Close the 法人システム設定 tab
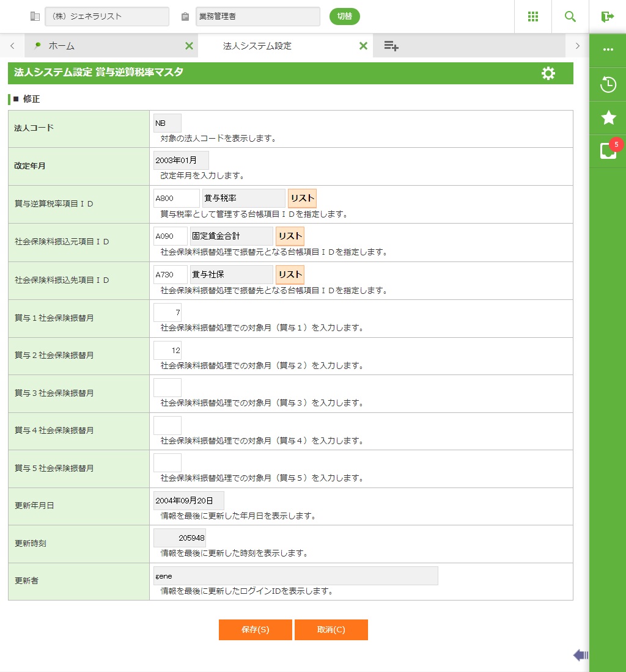The width and height of the screenshot is (626, 672). coord(363,46)
